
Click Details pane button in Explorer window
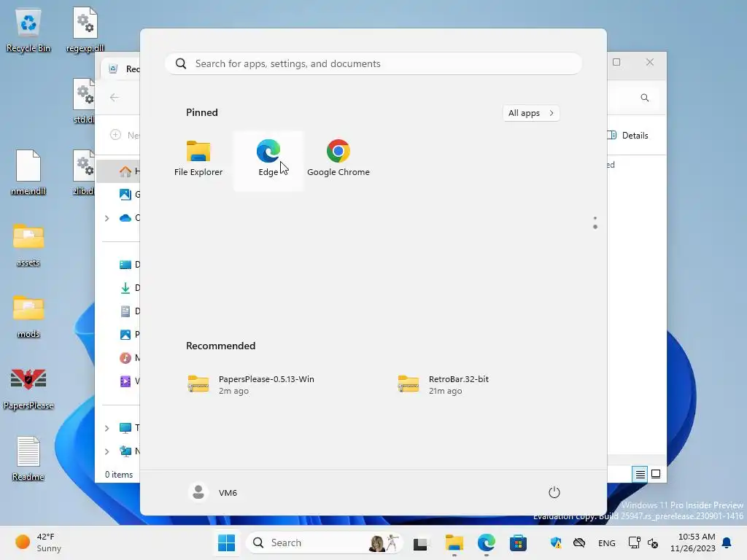click(627, 135)
